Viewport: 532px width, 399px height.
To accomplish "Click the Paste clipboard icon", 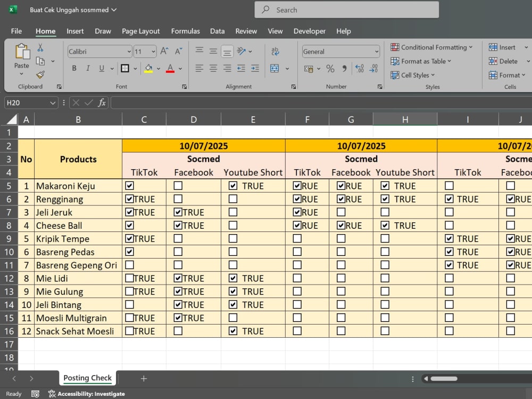I will tap(22, 52).
